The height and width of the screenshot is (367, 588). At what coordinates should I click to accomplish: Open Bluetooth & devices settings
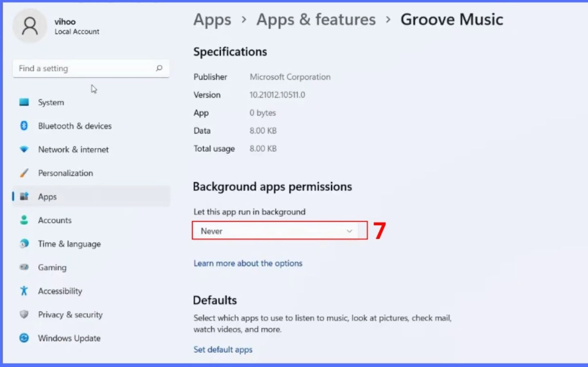click(x=25, y=126)
